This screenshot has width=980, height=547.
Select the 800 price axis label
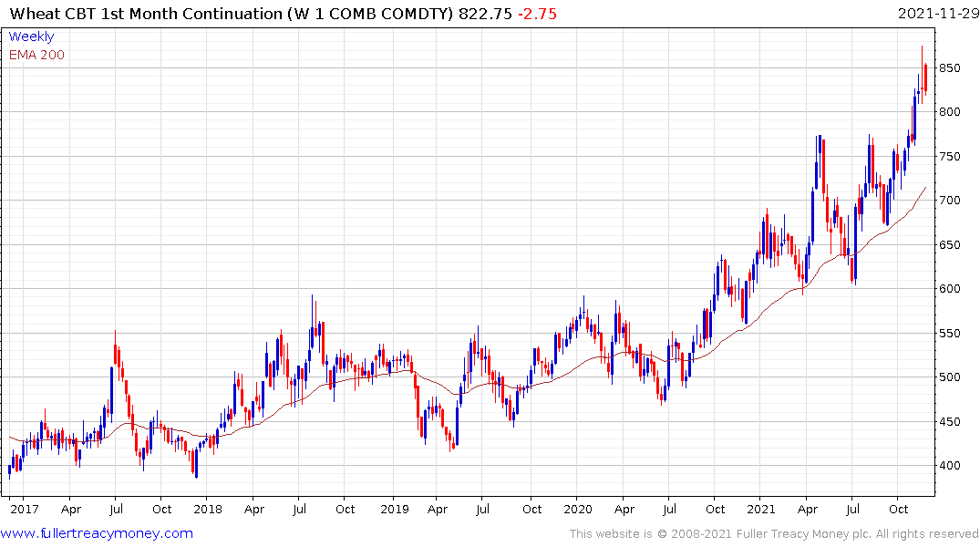(949, 112)
